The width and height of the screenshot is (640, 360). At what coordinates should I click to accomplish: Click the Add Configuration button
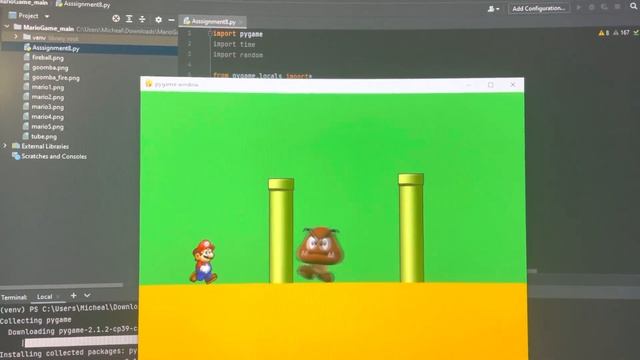(x=539, y=8)
